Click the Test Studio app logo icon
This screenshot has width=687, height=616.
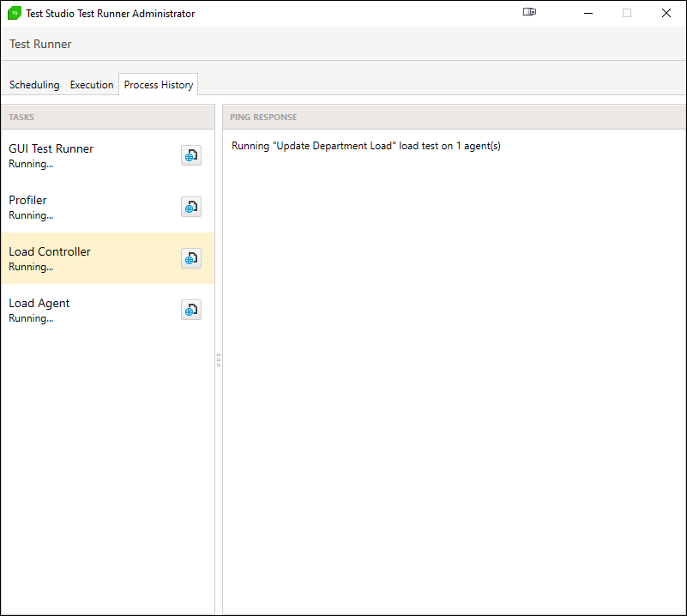coord(15,13)
